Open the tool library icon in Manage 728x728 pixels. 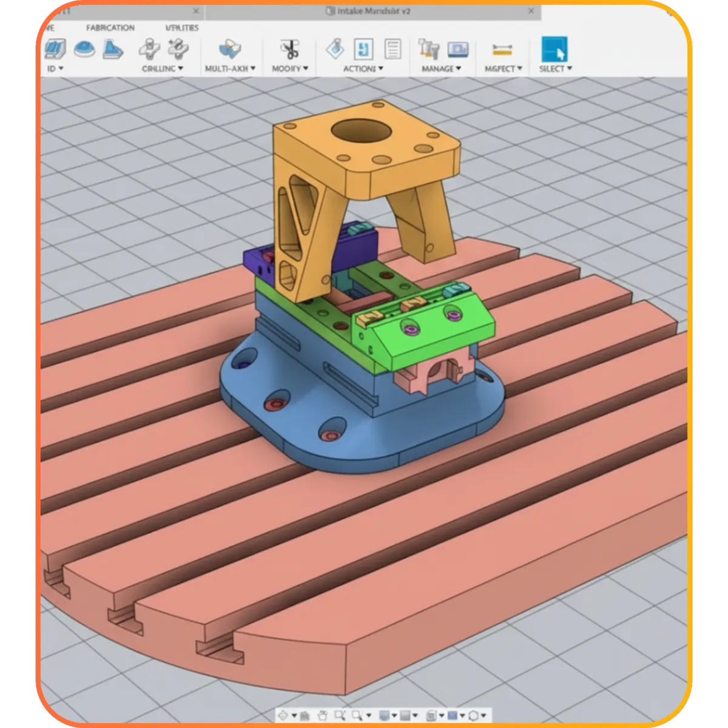tap(428, 49)
